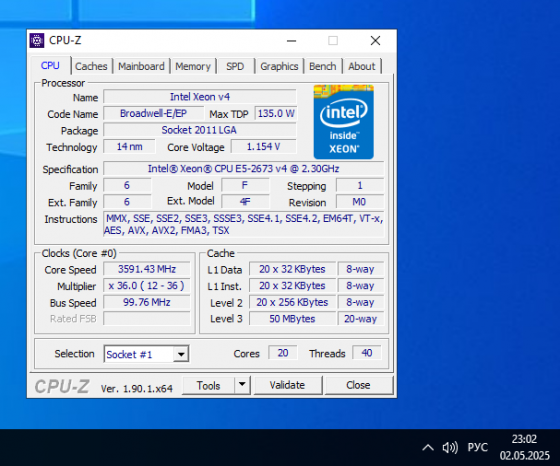Select the CPU tab
Image resolution: width=560 pixels, height=466 pixels.
click(x=50, y=66)
